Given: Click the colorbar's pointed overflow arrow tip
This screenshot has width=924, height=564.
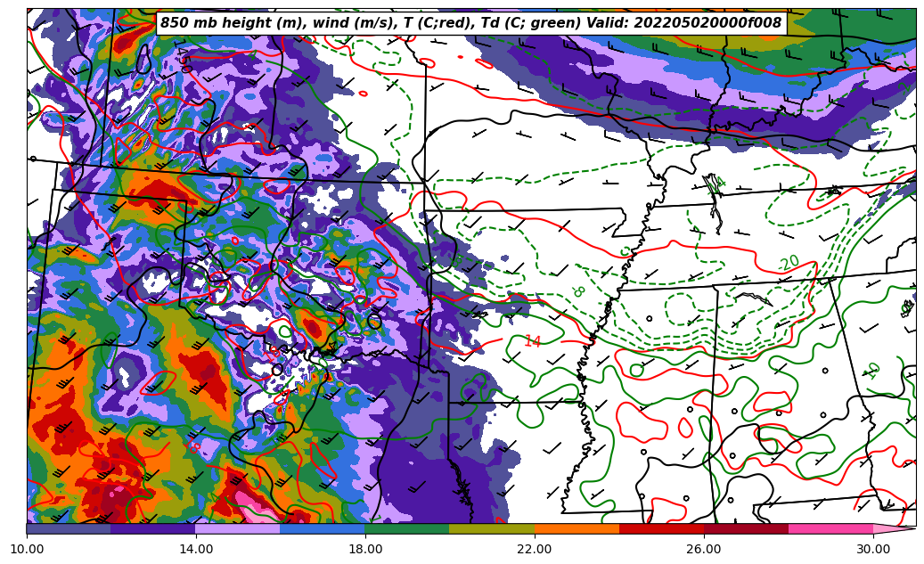Looking at the screenshot, I should [x=895, y=528].
